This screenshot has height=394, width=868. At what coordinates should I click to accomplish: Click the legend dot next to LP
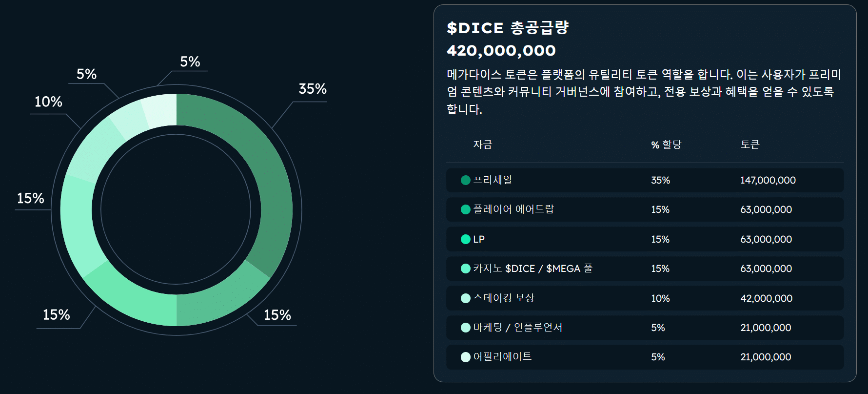click(466, 239)
